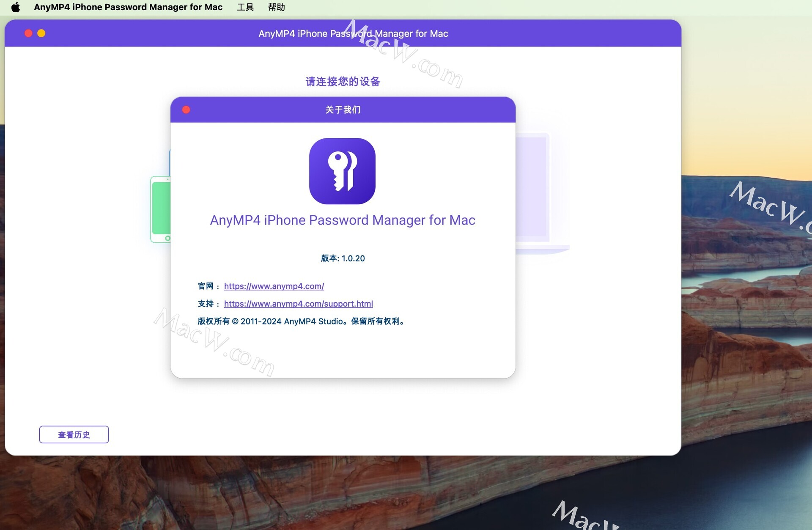Minimize the main window with the yellow button
Viewport: 812px width, 530px height.
41,33
